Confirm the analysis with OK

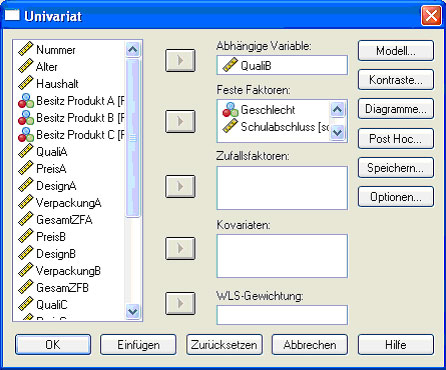[x=53, y=345]
